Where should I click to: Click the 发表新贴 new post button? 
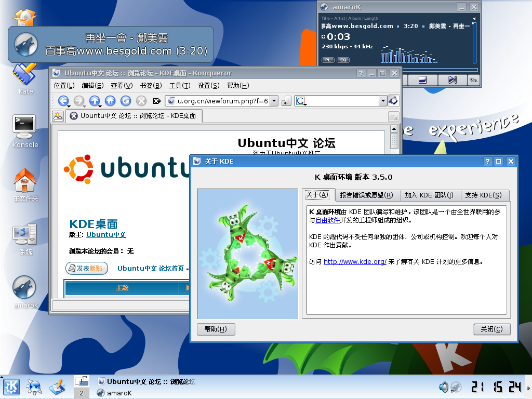pyautogui.click(x=87, y=269)
